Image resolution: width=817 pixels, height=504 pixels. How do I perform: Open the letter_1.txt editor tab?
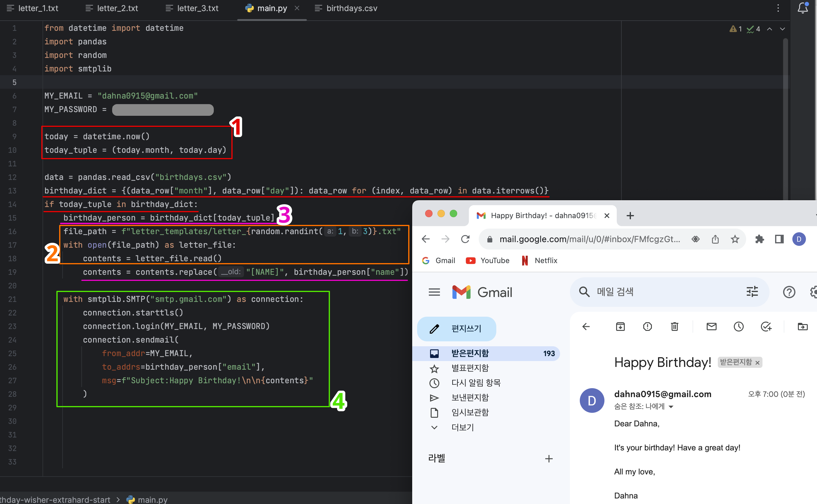pyautogui.click(x=33, y=8)
